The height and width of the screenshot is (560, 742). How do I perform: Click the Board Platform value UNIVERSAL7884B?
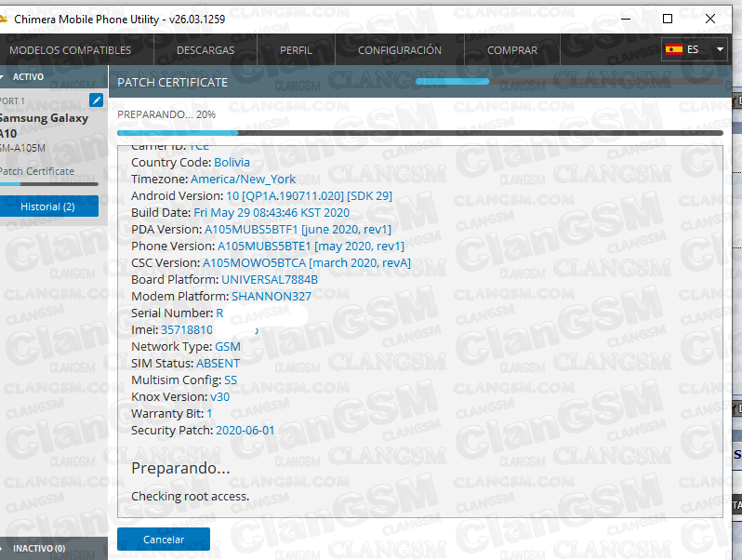click(x=270, y=279)
